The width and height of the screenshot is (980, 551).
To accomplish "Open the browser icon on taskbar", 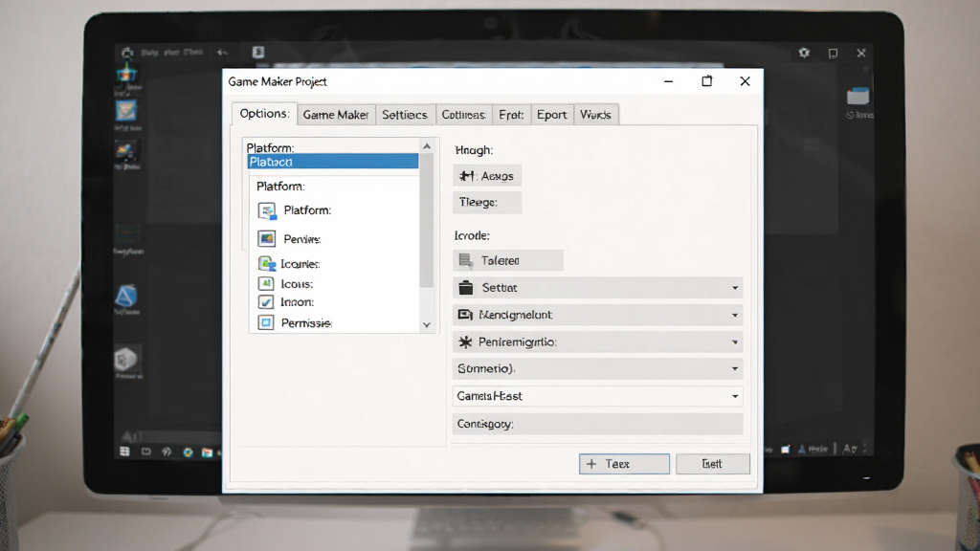I will point(188,452).
